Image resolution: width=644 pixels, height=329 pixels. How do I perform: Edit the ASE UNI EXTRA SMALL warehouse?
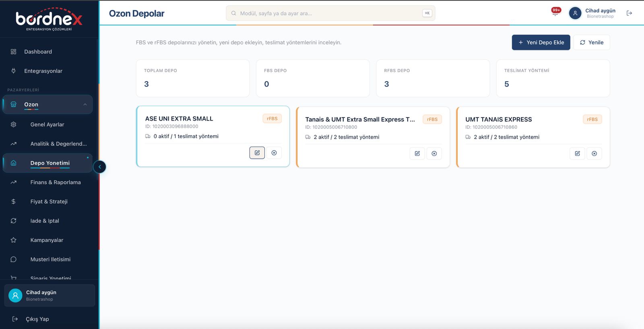(257, 153)
